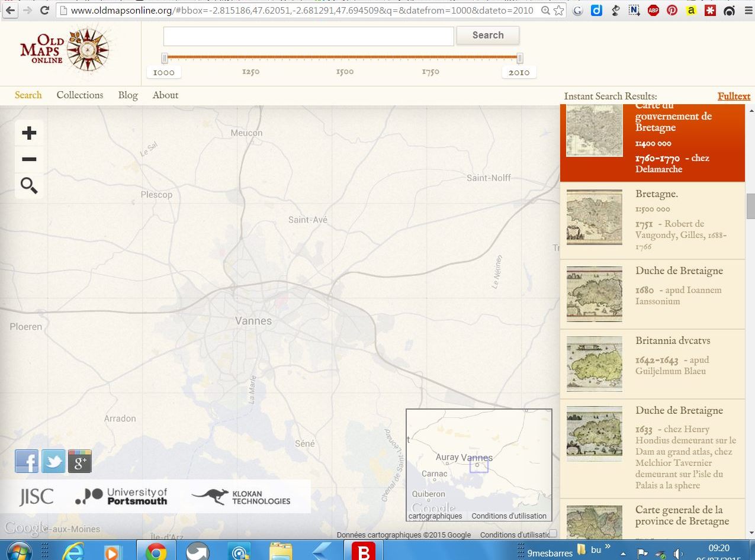This screenshot has height=560, width=755.
Task: Share on Facebook icon
Action: [27, 461]
